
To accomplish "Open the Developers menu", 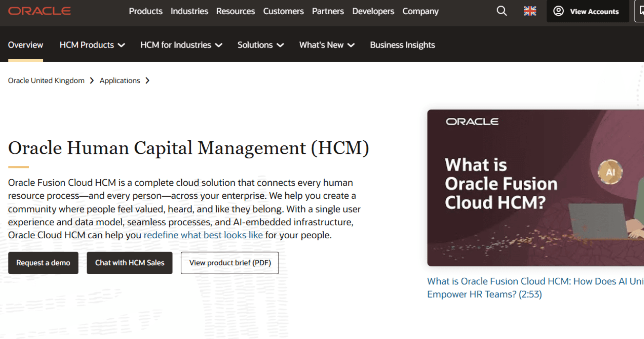I will pos(373,11).
